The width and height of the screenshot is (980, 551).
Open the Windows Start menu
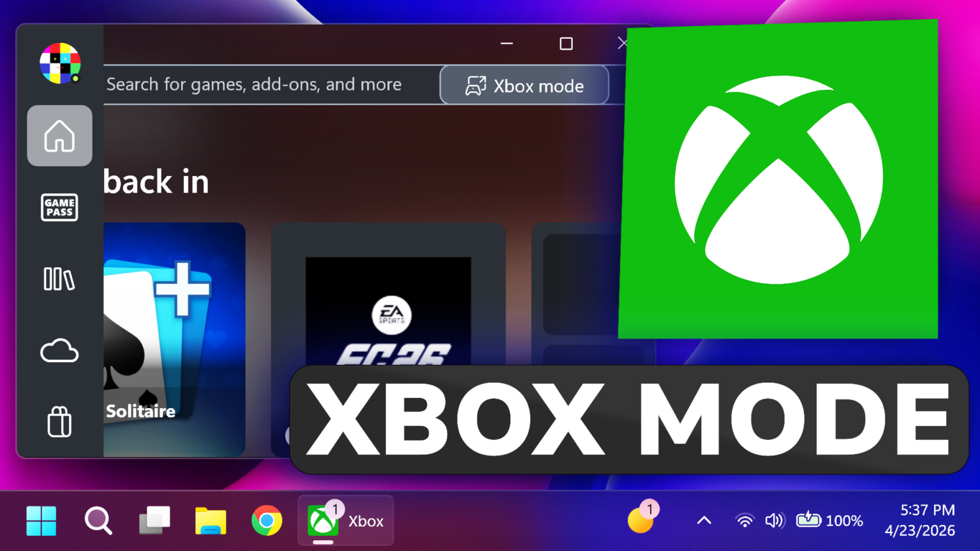point(41,521)
